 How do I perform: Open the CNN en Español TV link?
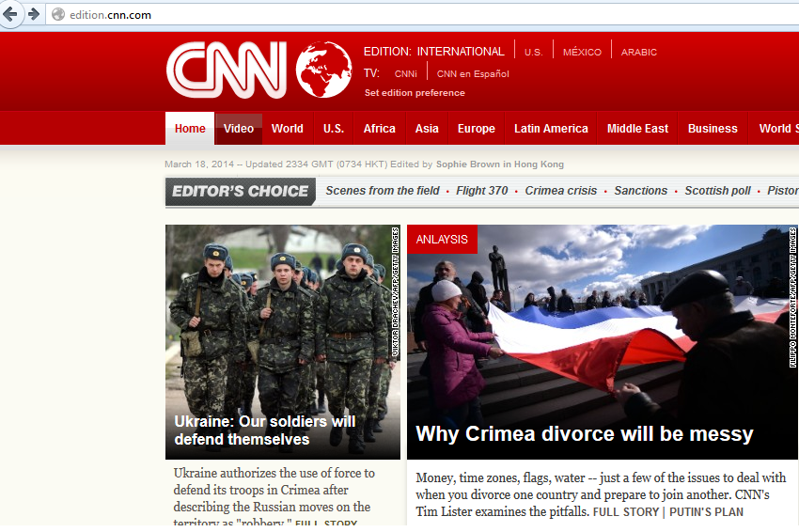(473, 74)
